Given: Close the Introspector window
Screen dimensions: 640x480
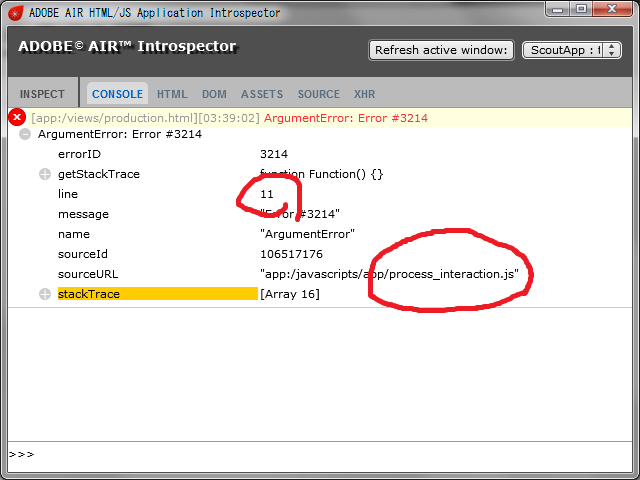Looking at the screenshot, I should (612, 9).
